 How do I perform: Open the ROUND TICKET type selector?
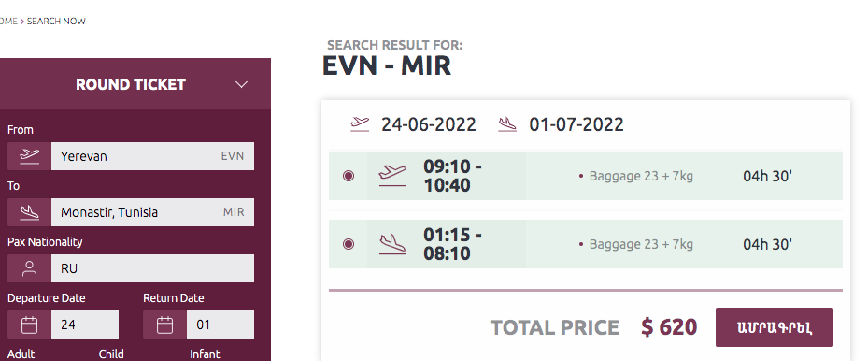click(131, 84)
